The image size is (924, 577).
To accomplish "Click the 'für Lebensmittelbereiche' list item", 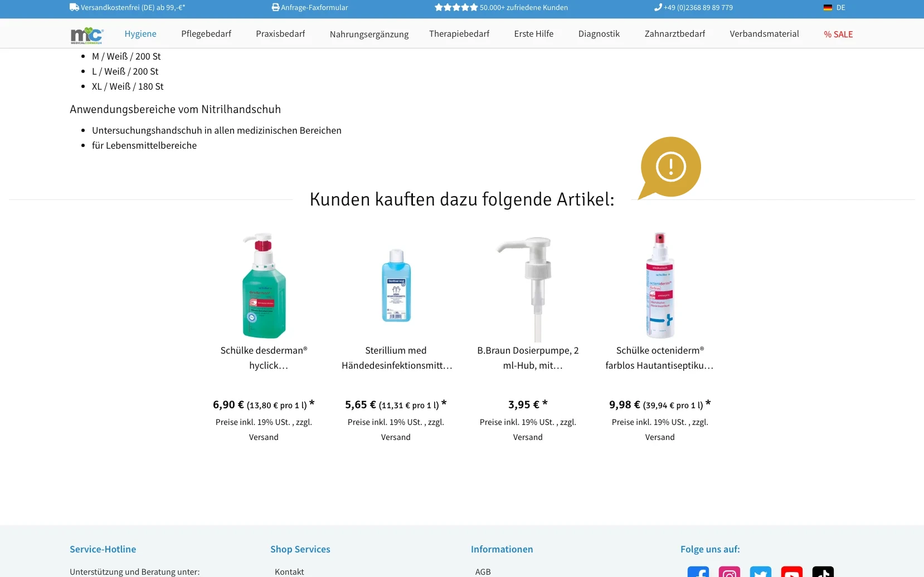I will 144,145.
